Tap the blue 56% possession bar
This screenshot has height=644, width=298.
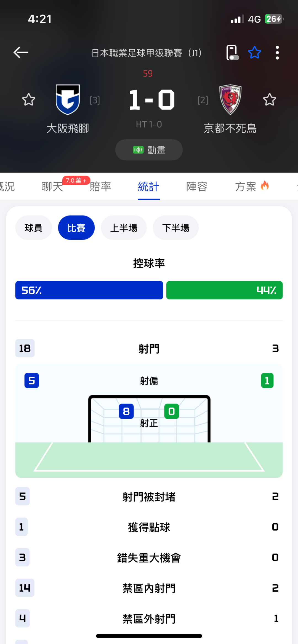(x=89, y=290)
